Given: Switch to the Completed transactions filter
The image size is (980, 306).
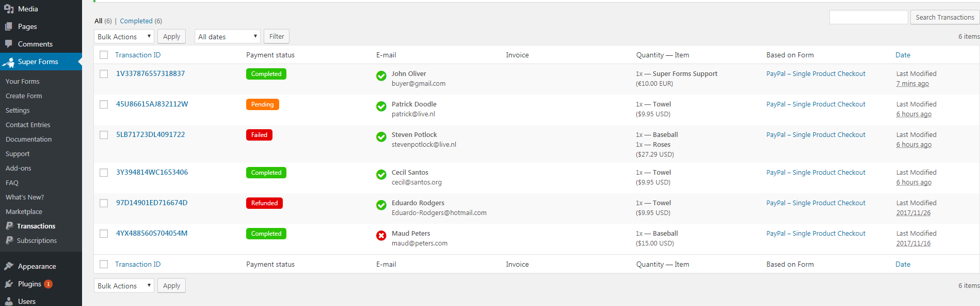Looking at the screenshot, I should point(136,21).
